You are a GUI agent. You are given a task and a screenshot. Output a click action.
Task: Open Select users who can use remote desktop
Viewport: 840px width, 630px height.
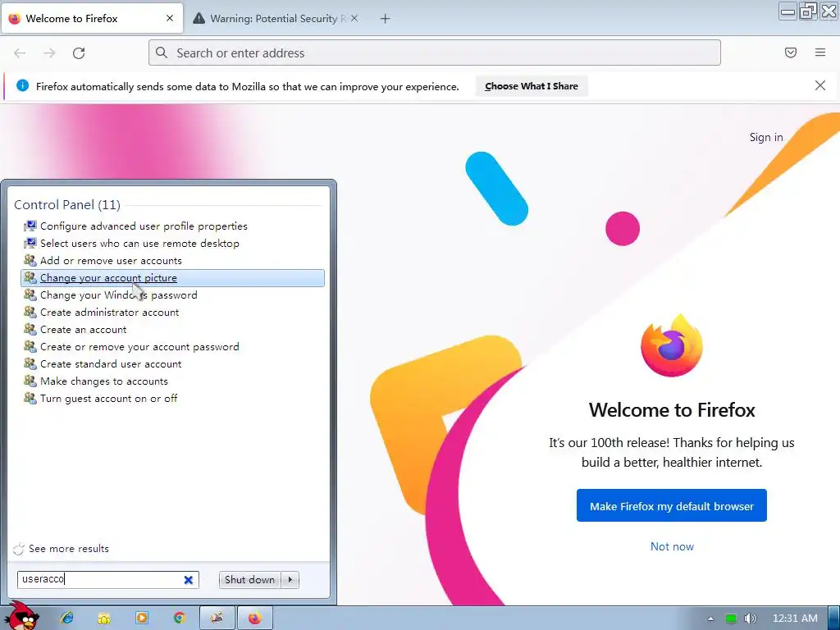tap(172, 243)
